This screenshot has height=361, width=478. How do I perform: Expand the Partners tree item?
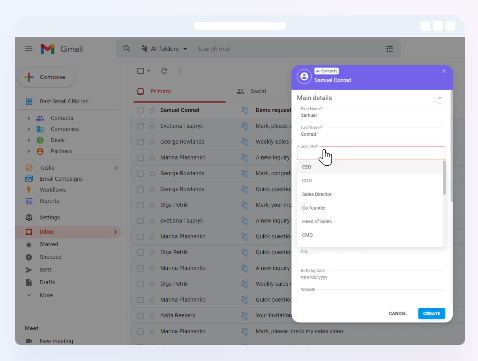pyautogui.click(x=29, y=151)
